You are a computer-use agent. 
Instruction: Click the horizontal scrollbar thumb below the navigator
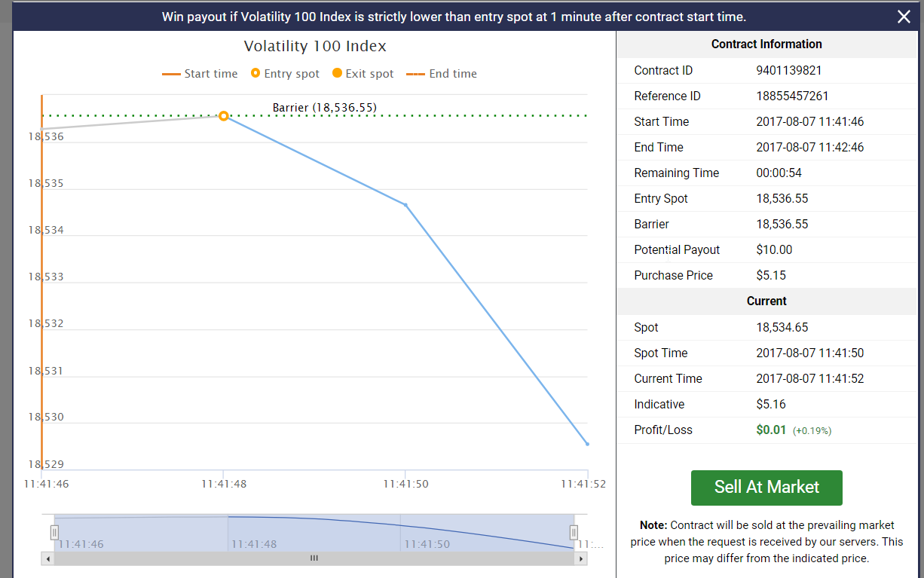[314, 558]
